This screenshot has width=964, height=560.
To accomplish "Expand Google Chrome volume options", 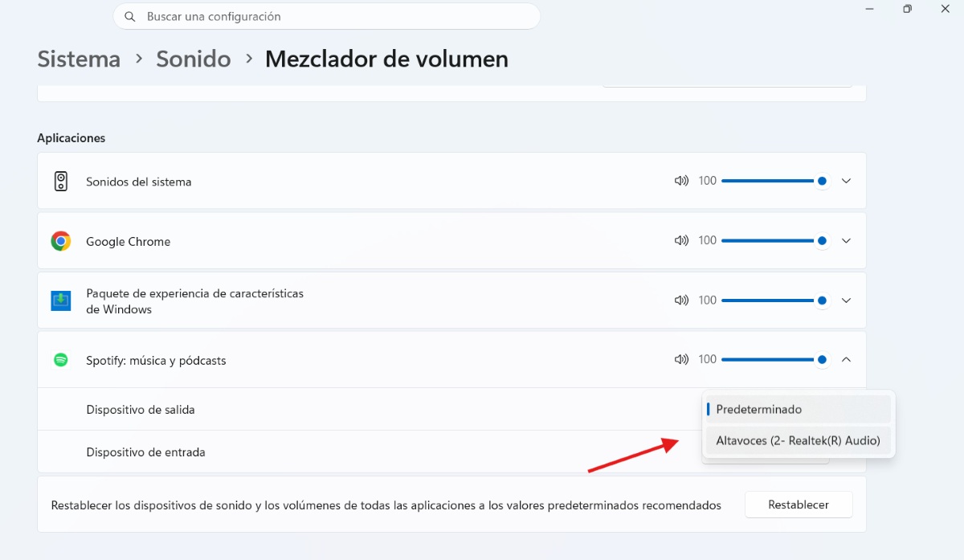I will point(846,240).
